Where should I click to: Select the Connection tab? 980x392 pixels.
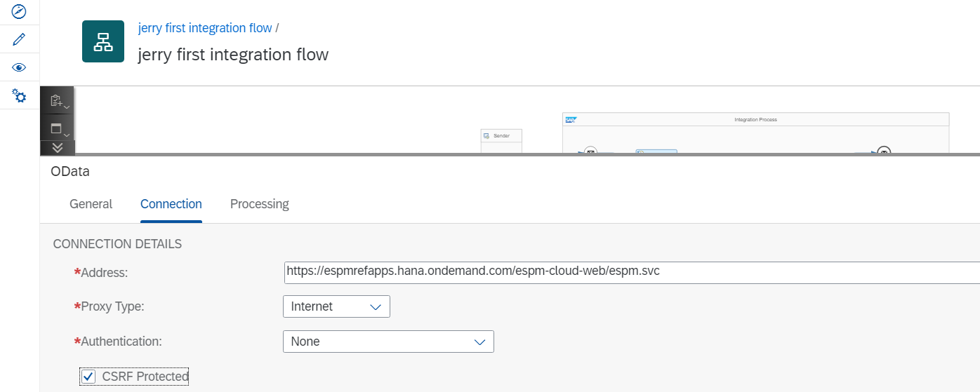tap(171, 204)
